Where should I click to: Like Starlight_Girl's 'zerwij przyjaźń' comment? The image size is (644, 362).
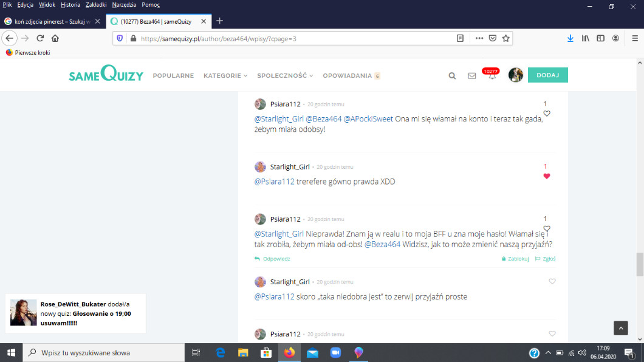(x=552, y=281)
